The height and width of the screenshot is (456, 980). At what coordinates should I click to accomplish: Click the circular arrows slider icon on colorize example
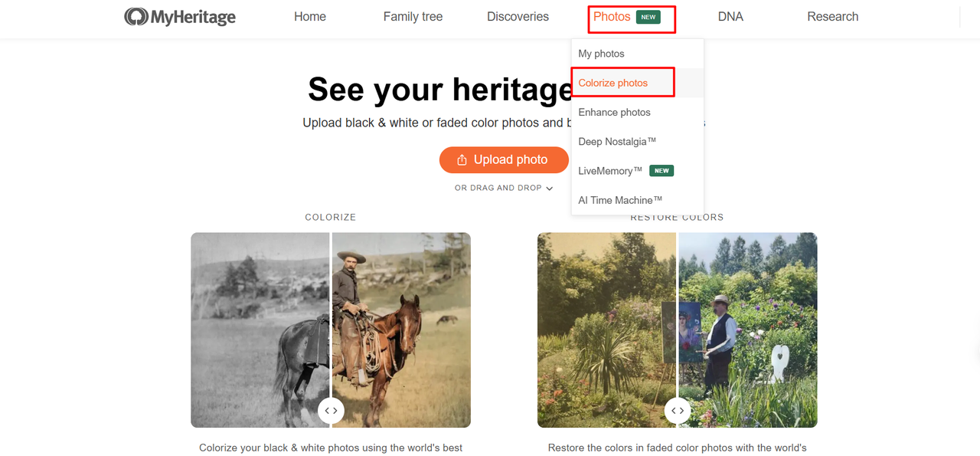click(331, 410)
